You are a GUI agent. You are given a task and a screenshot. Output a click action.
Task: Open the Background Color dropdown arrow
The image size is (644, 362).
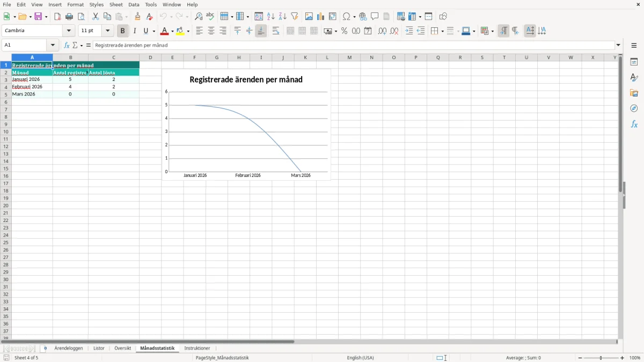[188, 31]
